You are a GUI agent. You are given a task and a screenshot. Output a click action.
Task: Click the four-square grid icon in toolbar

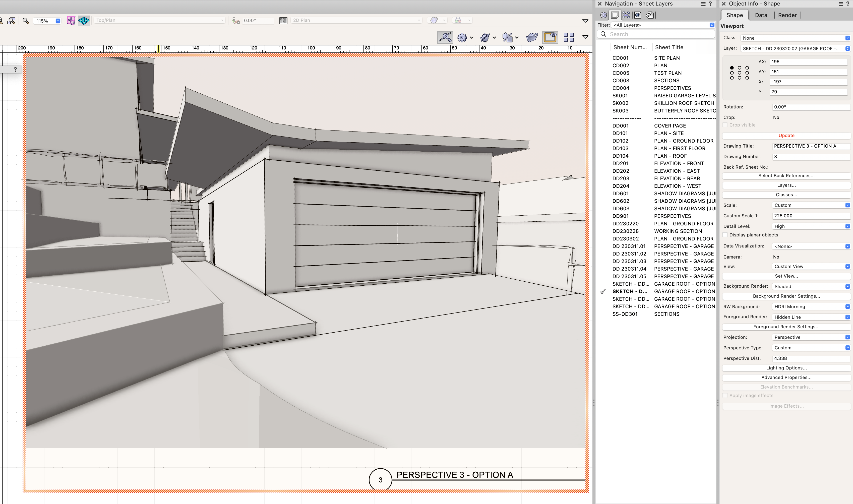pyautogui.click(x=568, y=37)
